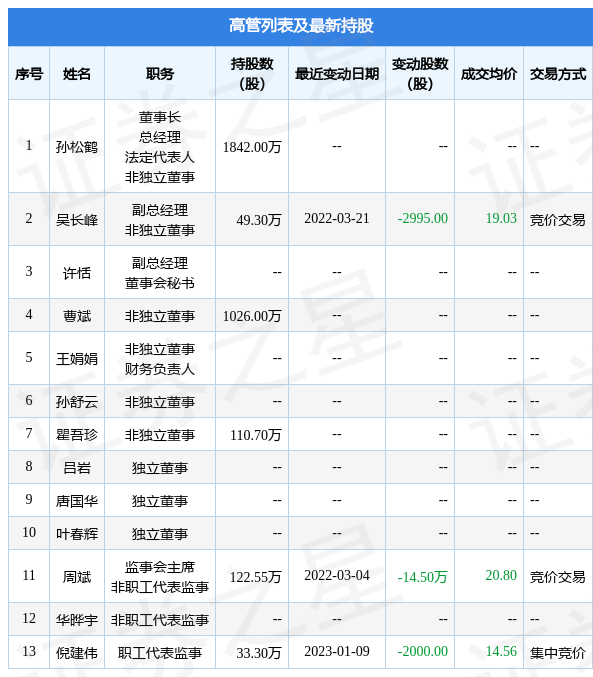This screenshot has height=677, width=593.
Task: Select the name 周斌
Action: (x=77, y=577)
